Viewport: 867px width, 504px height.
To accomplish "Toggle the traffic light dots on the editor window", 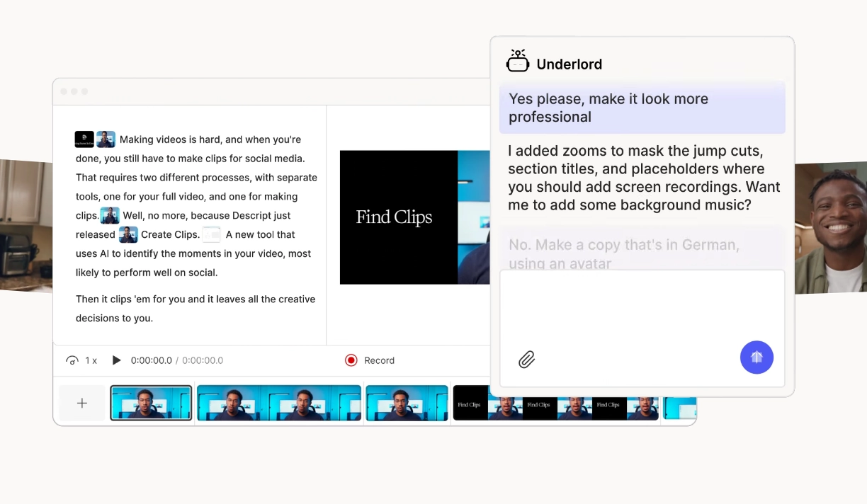I will [x=74, y=91].
